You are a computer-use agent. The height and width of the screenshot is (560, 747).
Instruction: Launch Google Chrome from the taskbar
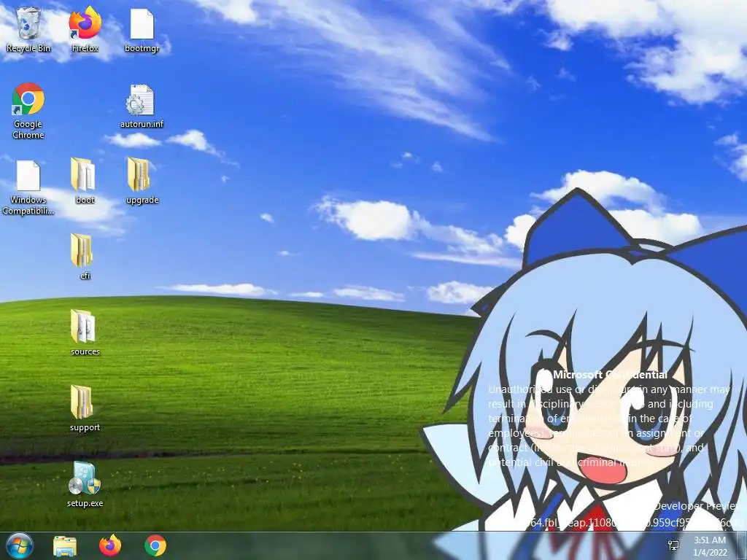coord(155,545)
